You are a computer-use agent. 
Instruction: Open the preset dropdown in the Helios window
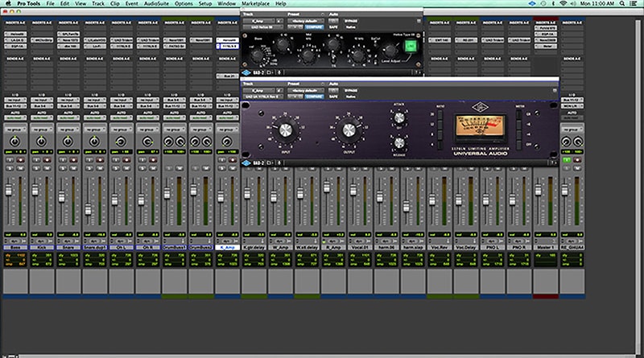coord(305,21)
